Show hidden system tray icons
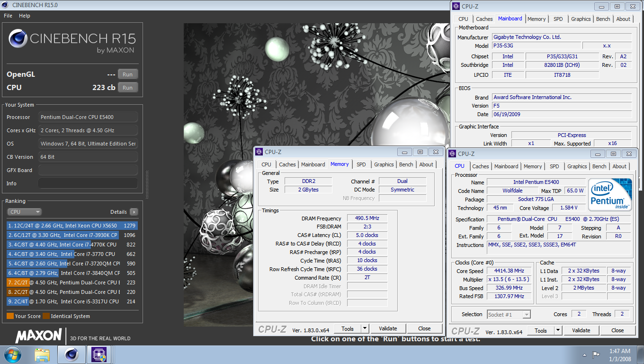The width and height of the screenshot is (644, 364). [x=584, y=355]
